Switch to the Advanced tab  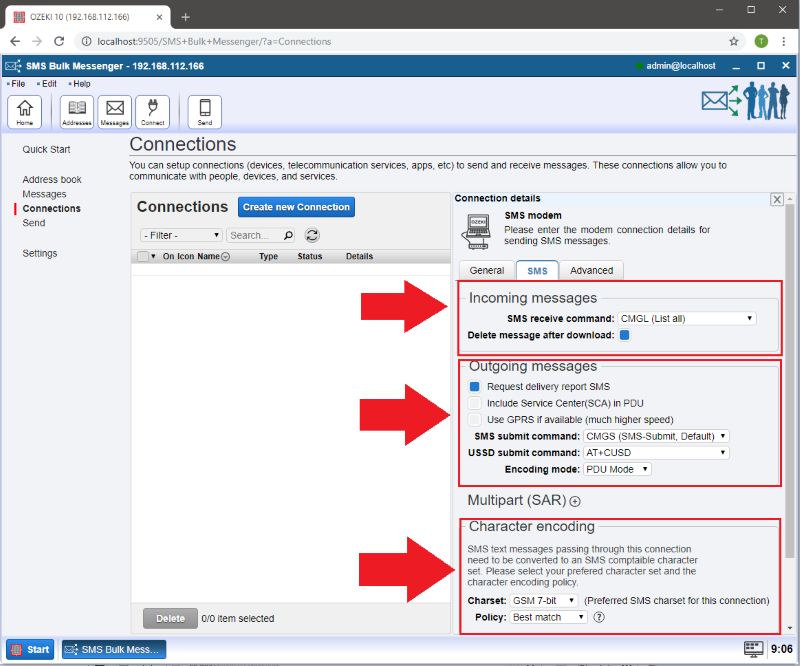tap(591, 270)
